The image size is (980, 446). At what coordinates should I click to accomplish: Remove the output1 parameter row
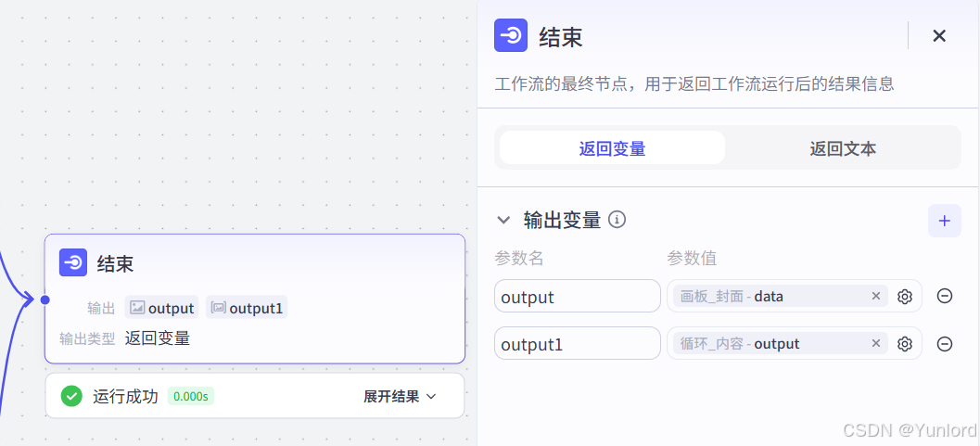pos(945,344)
